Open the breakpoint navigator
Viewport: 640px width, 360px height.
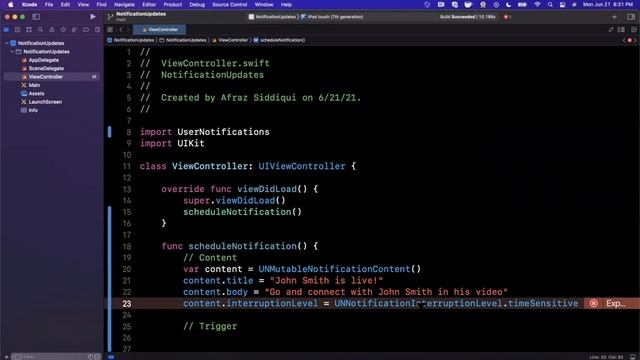click(86, 30)
